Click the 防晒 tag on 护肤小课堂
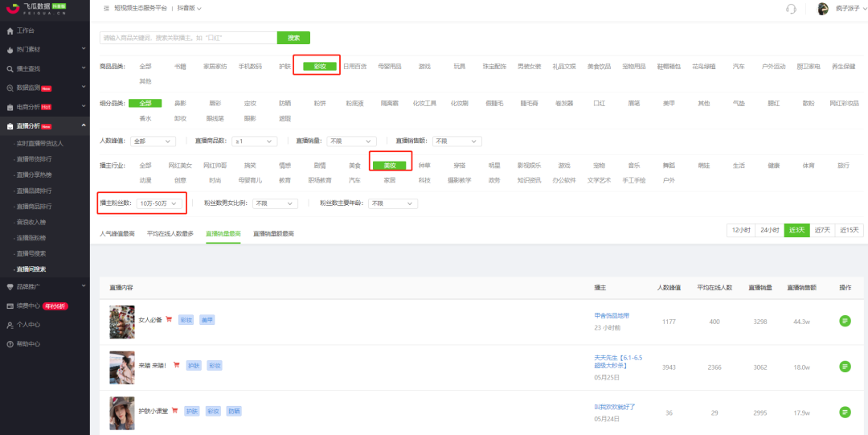Viewport: 868px width, 435px height. 234,411
